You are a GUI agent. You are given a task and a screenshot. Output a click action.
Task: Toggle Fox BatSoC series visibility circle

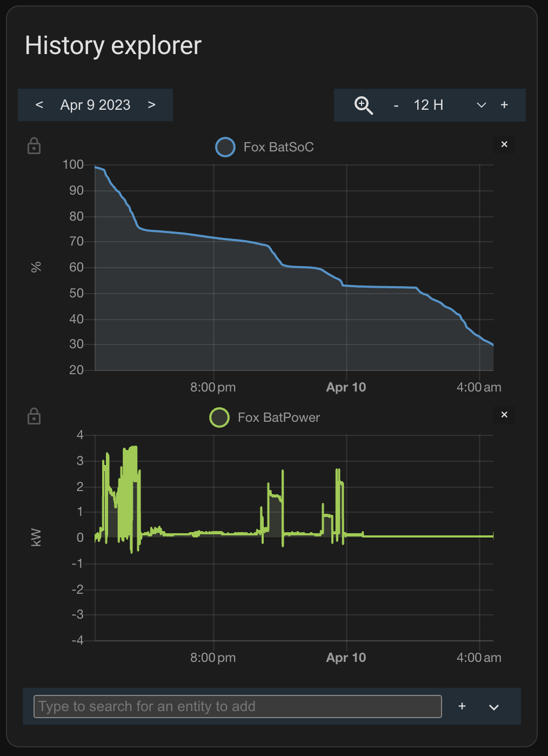pyautogui.click(x=225, y=147)
